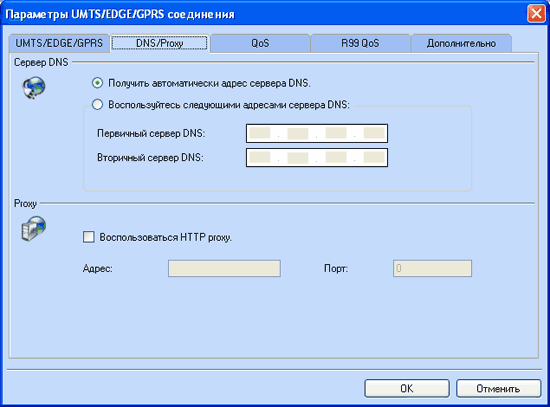This screenshot has height=407, width=550.
Task: Click the second octet of the primary DNS field
Action: click(x=298, y=133)
